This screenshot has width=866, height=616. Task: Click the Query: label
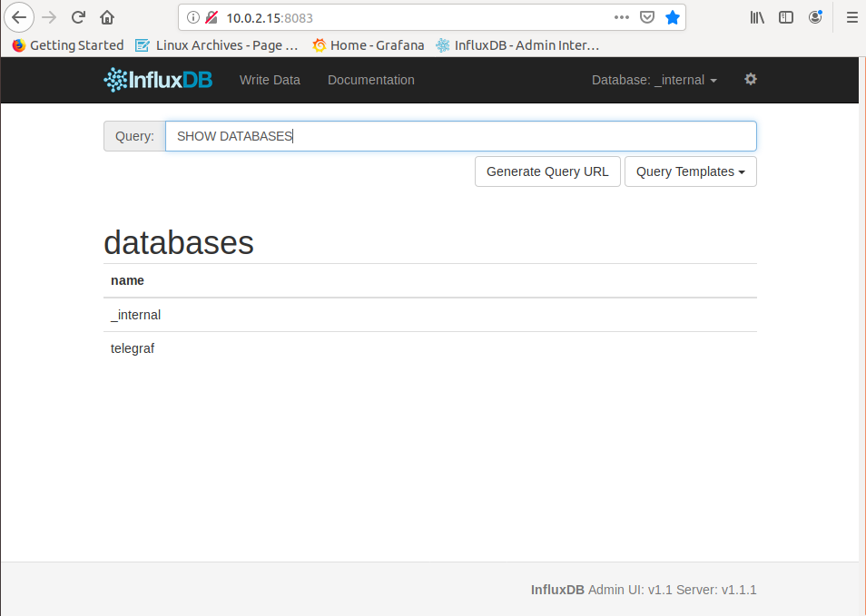134,136
